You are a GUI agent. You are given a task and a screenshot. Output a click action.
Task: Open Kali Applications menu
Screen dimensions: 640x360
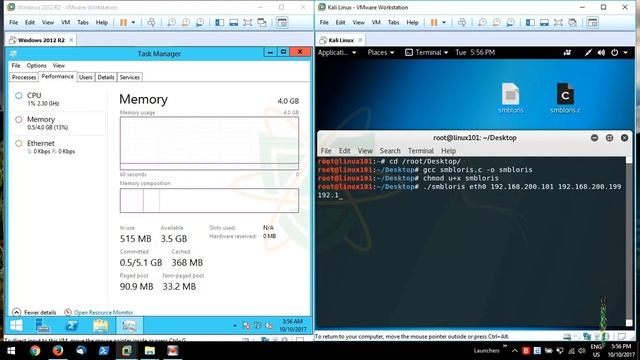pyautogui.click(x=337, y=53)
